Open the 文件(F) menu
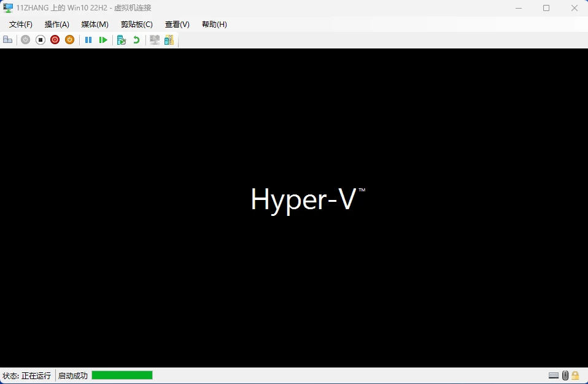Viewport: 588px width, 384px height. coord(21,25)
